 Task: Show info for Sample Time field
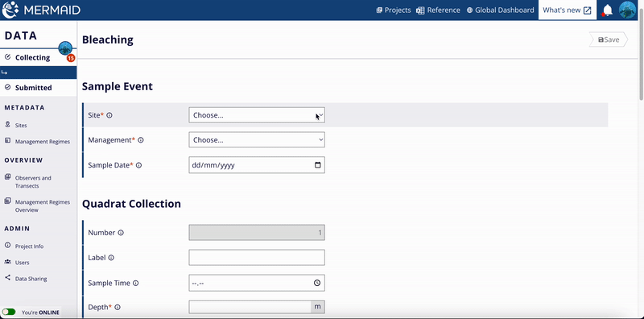pos(135,284)
